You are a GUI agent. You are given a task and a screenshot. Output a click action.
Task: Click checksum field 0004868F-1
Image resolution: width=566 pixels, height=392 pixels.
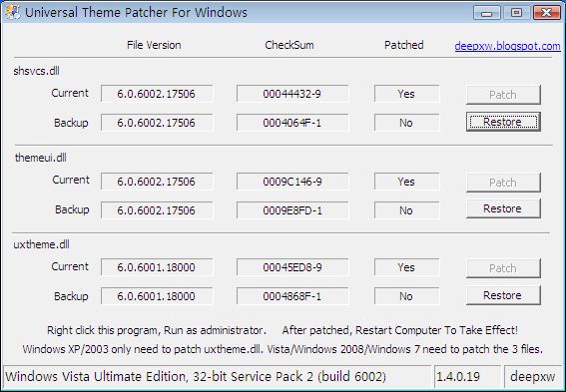pos(292,296)
